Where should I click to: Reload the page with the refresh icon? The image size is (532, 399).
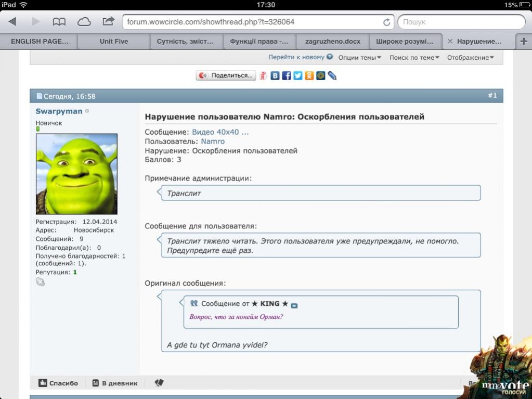[x=386, y=22]
